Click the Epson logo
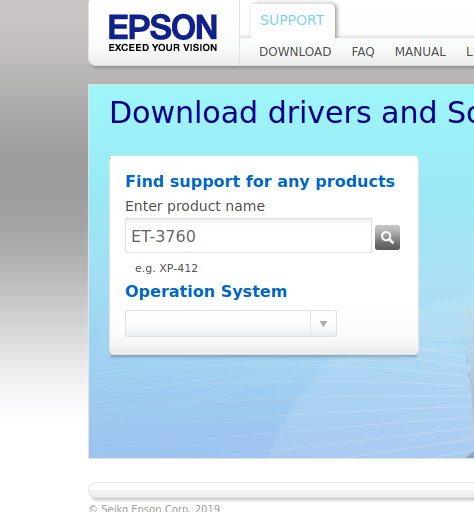This screenshot has width=474, height=512. point(163,33)
